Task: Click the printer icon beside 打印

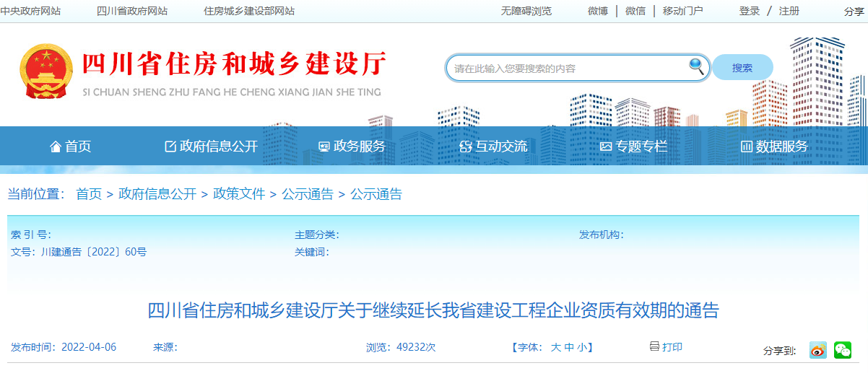Action: (654, 346)
